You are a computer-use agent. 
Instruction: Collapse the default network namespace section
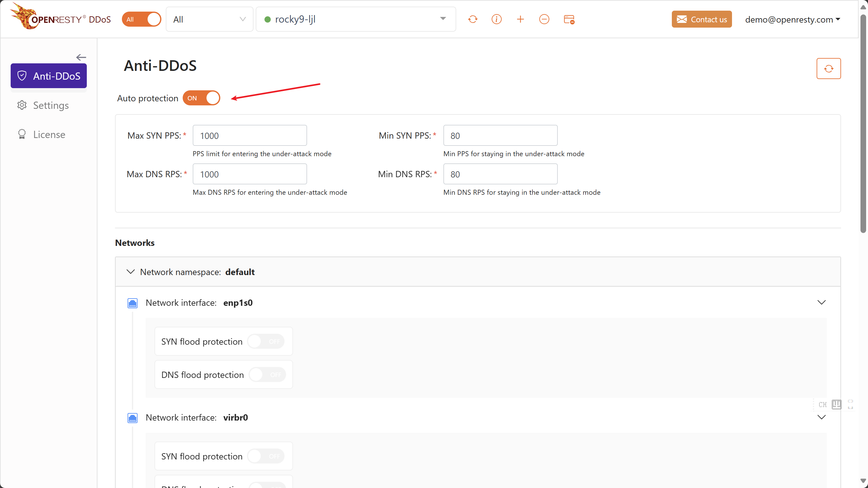tap(130, 272)
